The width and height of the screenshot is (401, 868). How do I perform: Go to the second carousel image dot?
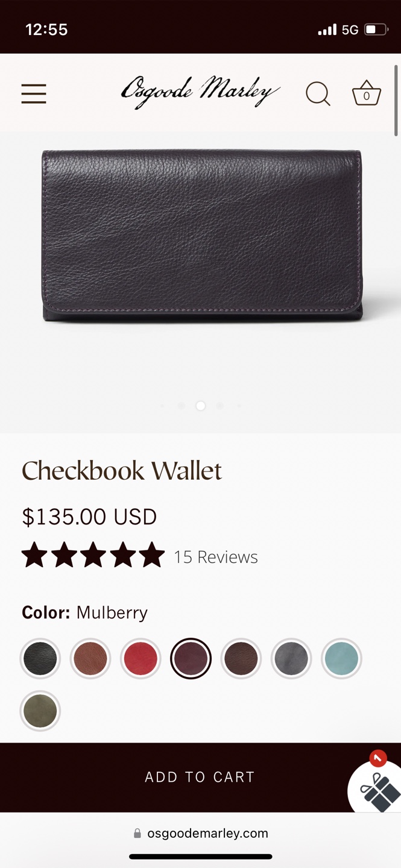point(181,406)
